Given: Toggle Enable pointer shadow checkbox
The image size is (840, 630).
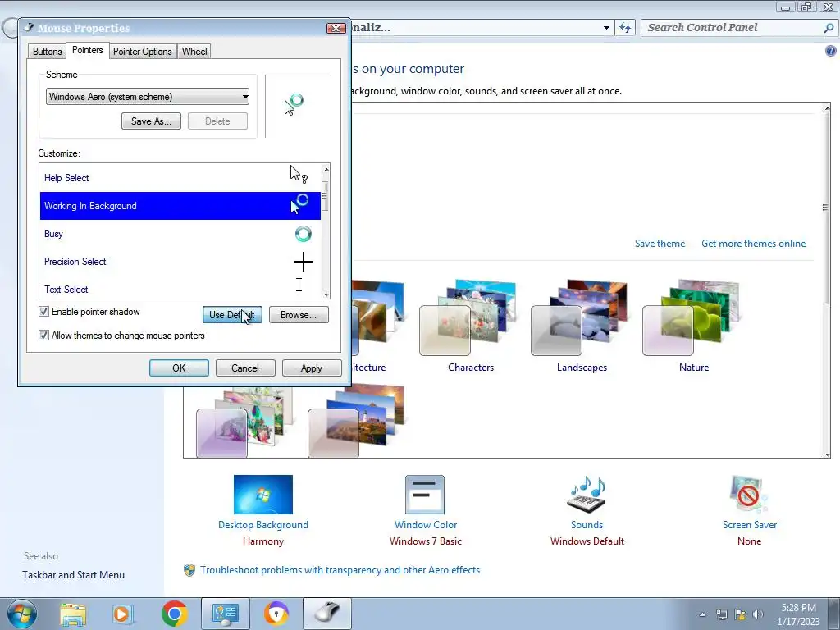Looking at the screenshot, I should 44,311.
